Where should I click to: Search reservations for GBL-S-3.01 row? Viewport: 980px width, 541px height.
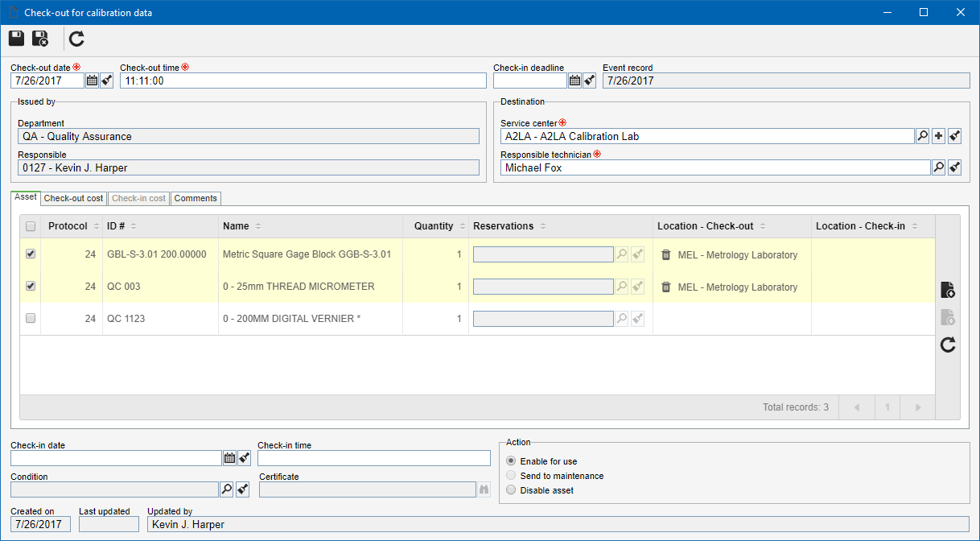coord(621,254)
